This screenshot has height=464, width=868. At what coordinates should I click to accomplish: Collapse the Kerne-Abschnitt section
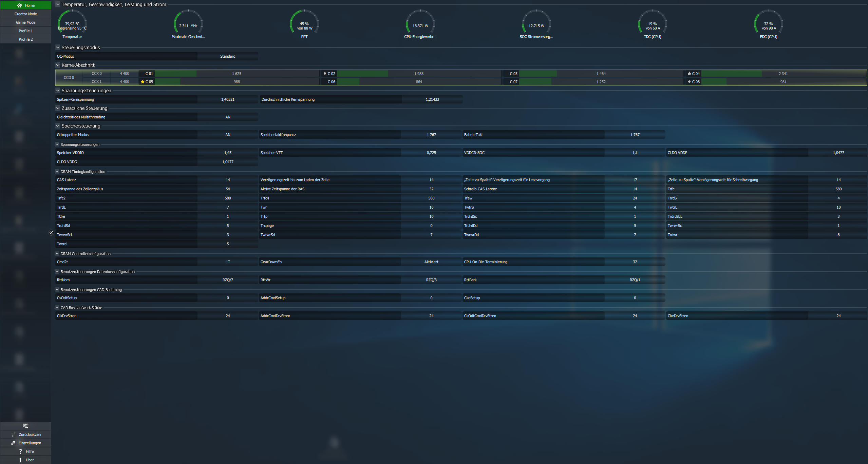pyautogui.click(x=58, y=65)
